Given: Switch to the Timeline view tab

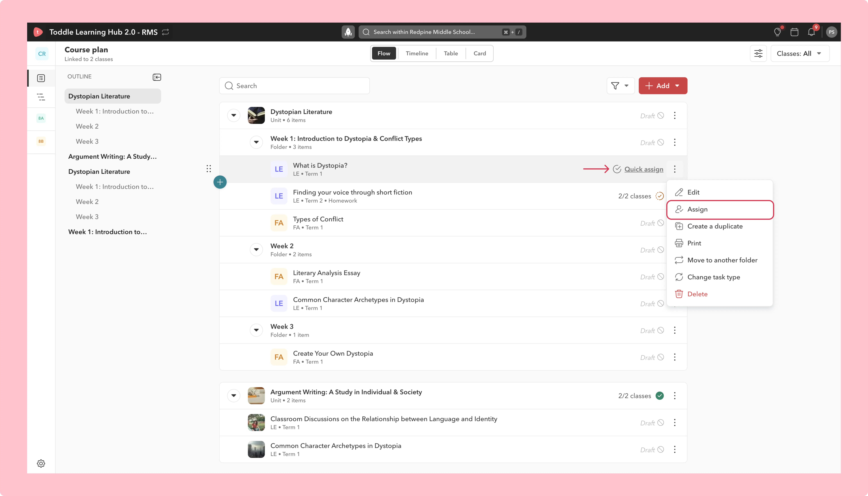Looking at the screenshot, I should 417,54.
